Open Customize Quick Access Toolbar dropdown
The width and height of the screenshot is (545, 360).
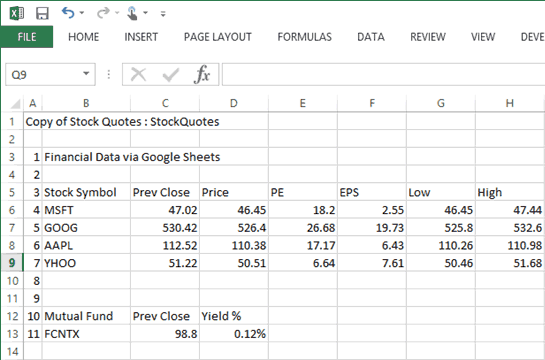163,14
